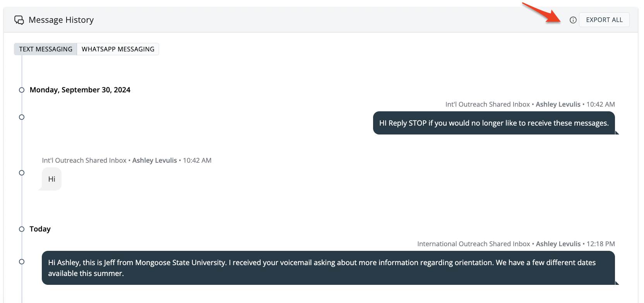Click timeline marker beside Monday, September 30, 2024
Image resolution: width=644 pixels, height=303 pixels.
(22, 90)
